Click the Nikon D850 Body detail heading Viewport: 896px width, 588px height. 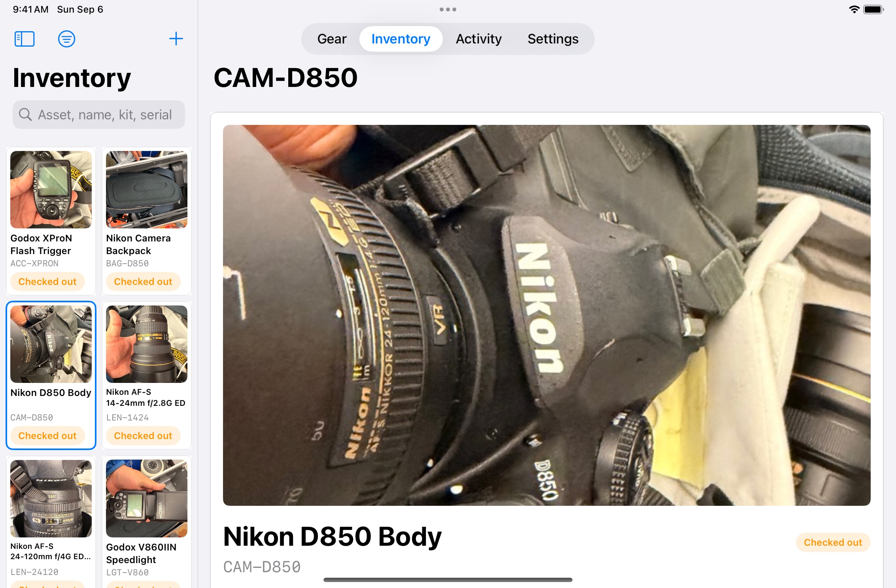(332, 537)
